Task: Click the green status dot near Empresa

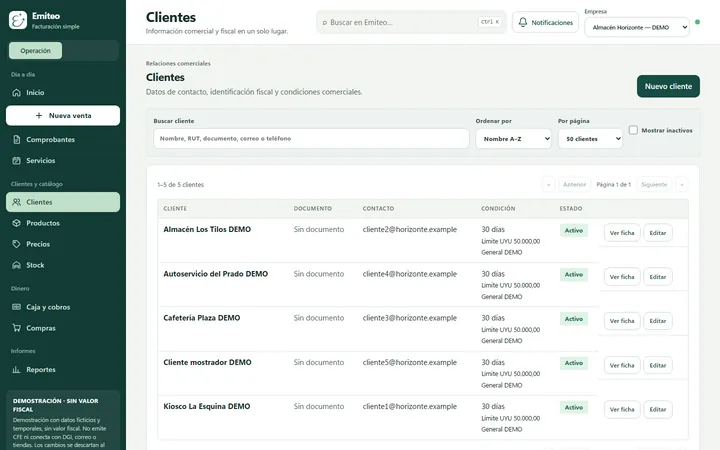Action: [698, 22]
